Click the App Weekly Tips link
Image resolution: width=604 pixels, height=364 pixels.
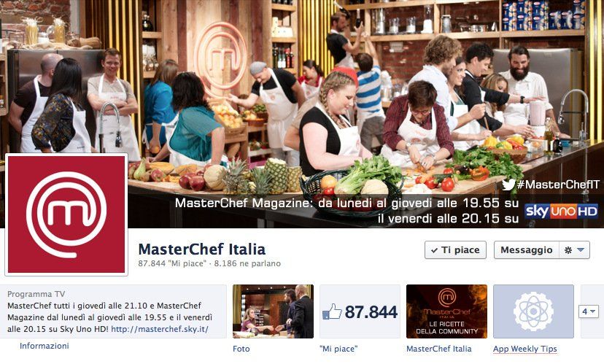525,349
